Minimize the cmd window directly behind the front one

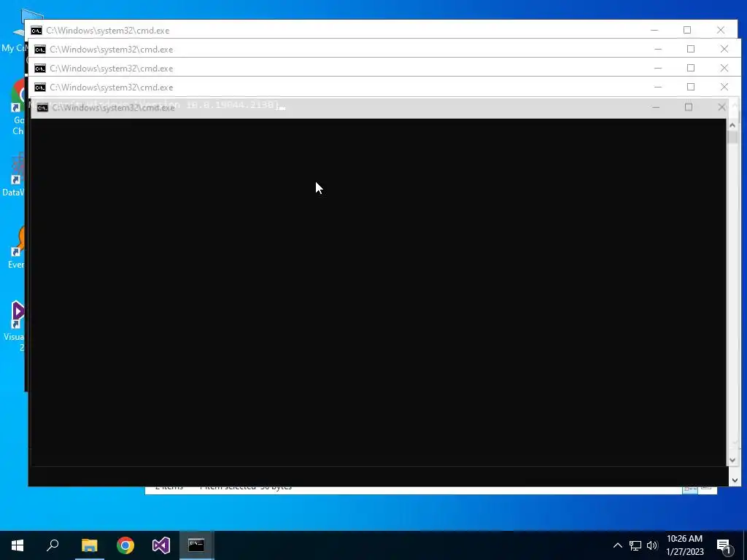[x=658, y=87]
